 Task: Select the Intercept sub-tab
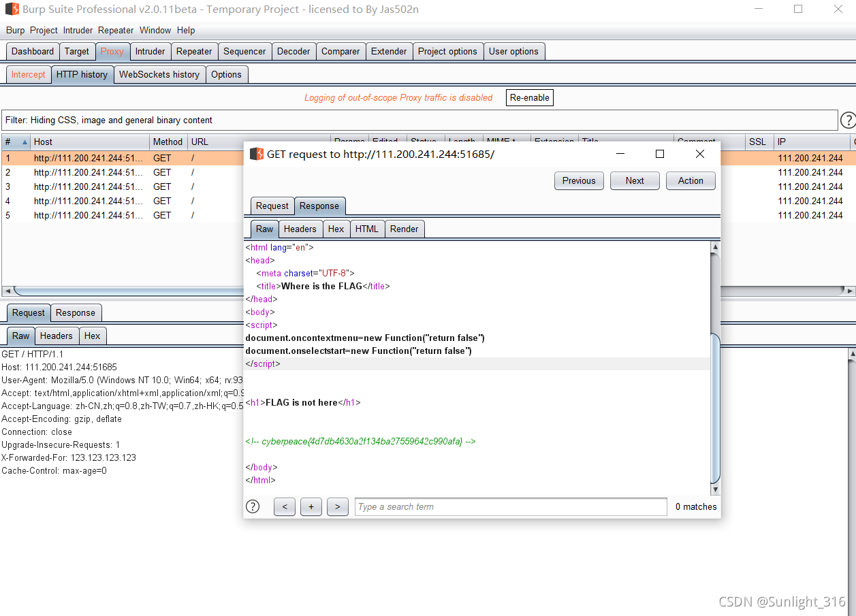coord(29,75)
